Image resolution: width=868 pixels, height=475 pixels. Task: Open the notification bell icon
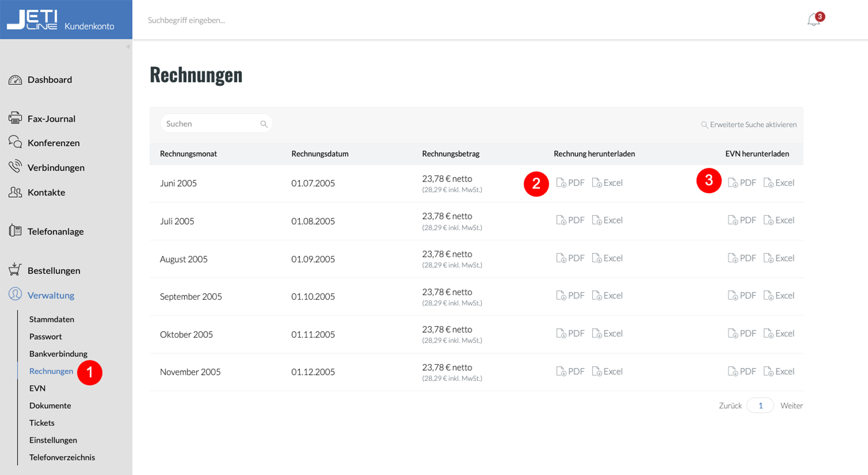click(814, 20)
